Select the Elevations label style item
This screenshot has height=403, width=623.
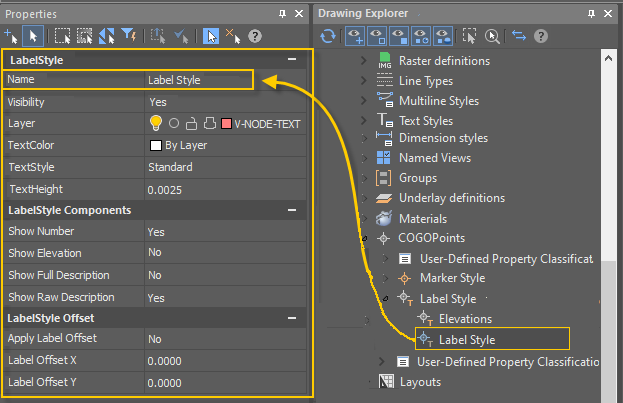pos(465,319)
